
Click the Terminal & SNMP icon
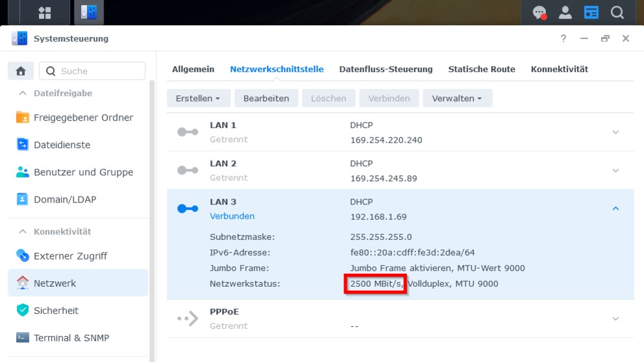click(22, 337)
